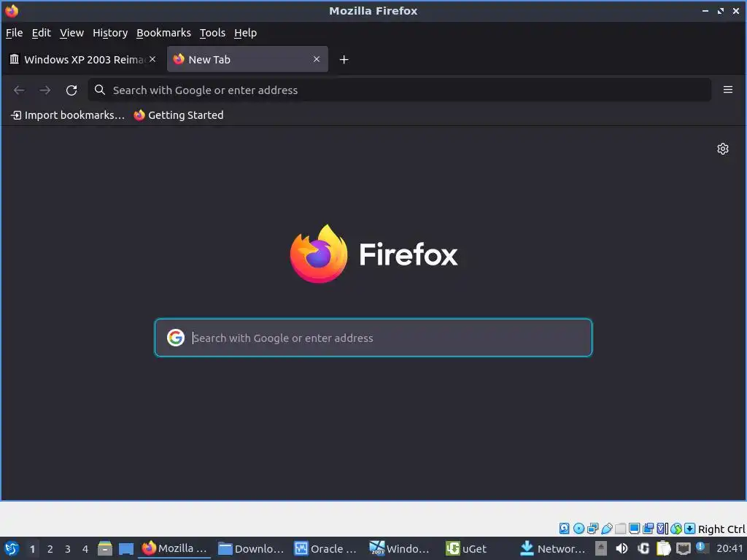The image size is (747, 560).
Task: Click the central Google search field
Action: (373, 338)
